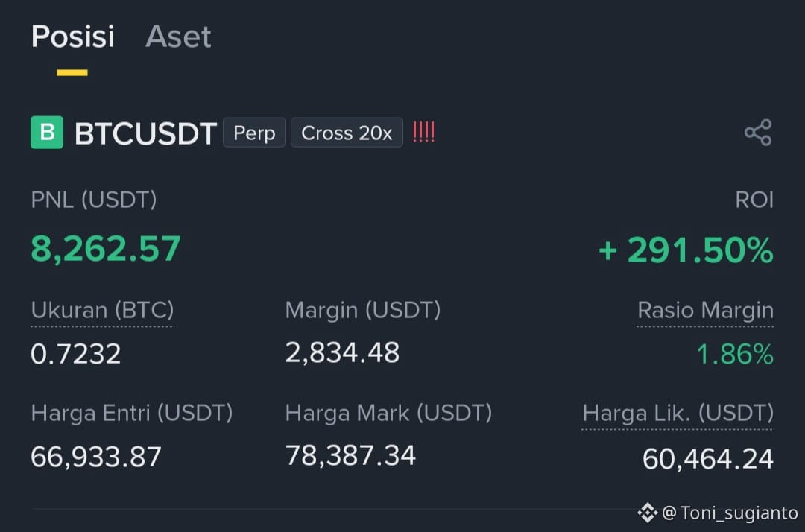Image resolution: width=805 pixels, height=532 pixels.
Task: Tap the Margin value 2,834.48
Action: pos(342,353)
